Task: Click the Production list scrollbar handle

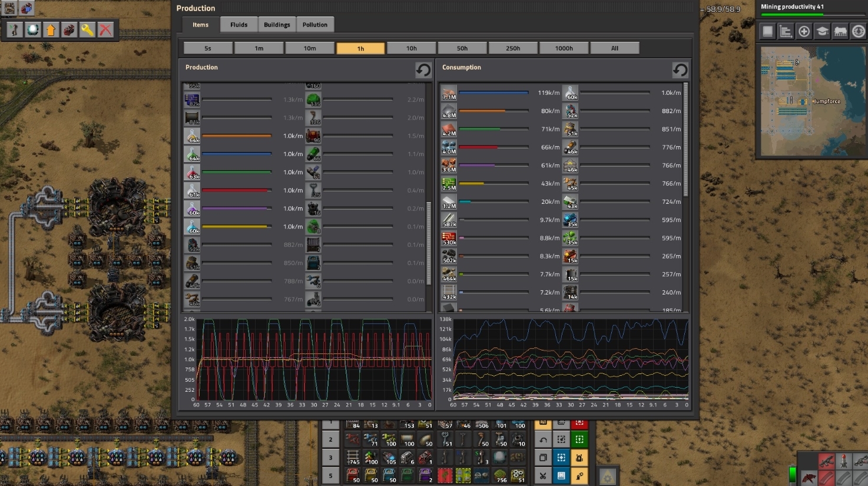Action: 429,243
